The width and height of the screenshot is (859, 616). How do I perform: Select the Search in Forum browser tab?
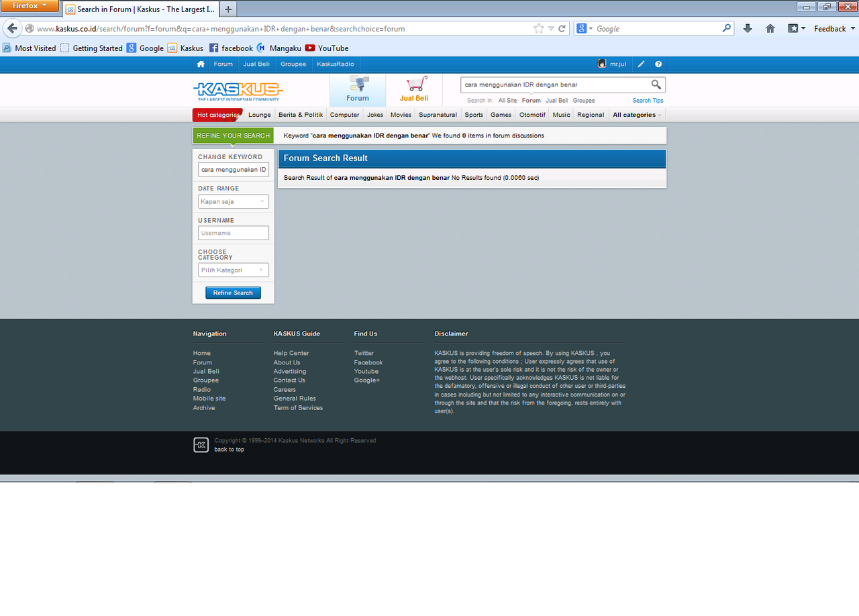pyautogui.click(x=141, y=9)
